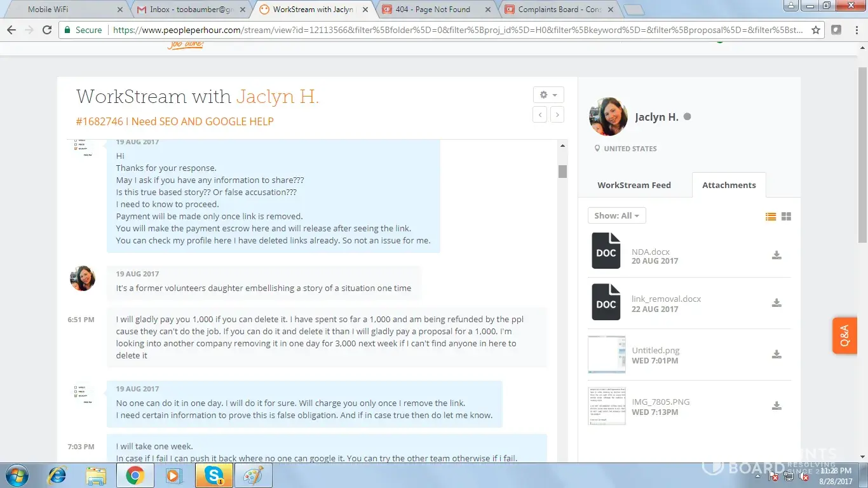Expand the Show: All filter dropdown
868x488 pixels.
tap(616, 215)
